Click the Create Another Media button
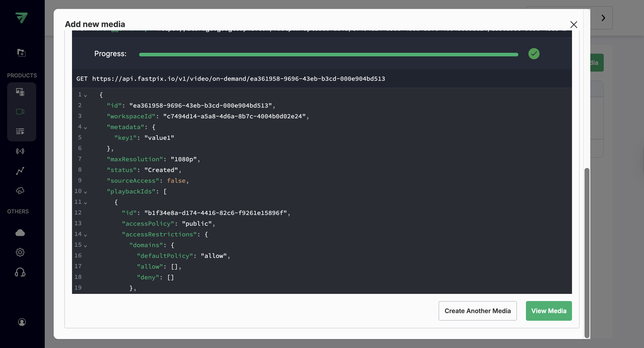Viewport: 644px width, 348px height. coord(477,311)
